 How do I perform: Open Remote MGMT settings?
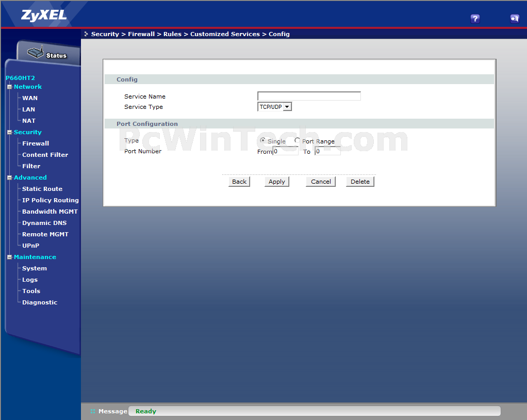tap(45, 234)
